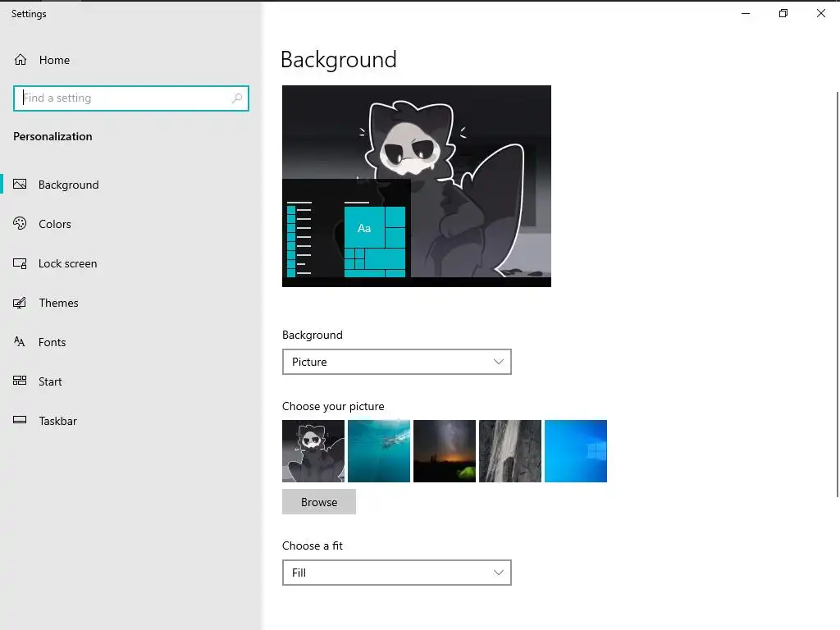Focus the Find a setting search field
Viewport: 840px width, 630px height.
coord(131,98)
